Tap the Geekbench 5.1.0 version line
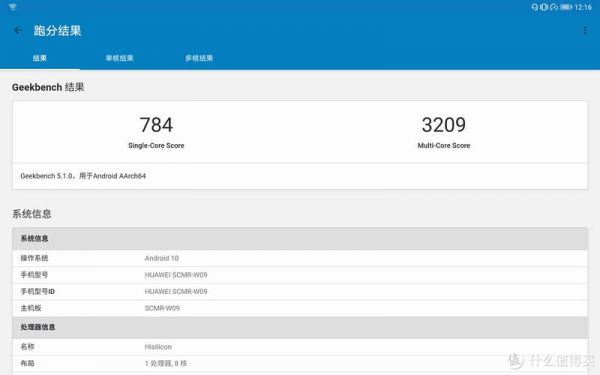Image resolution: width=600 pixels, height=375 pixels. point(83,176)
